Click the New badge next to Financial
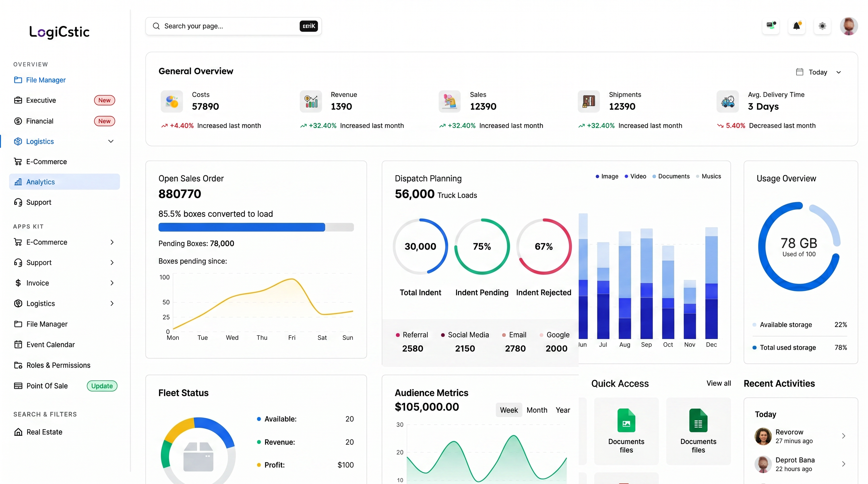The height and width of the screenshot is (484, 868). (x=104, y=121)
